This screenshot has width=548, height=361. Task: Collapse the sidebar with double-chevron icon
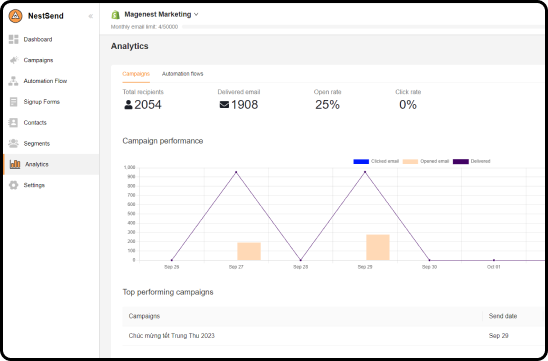pyautogui.click(x=91, y=16)
